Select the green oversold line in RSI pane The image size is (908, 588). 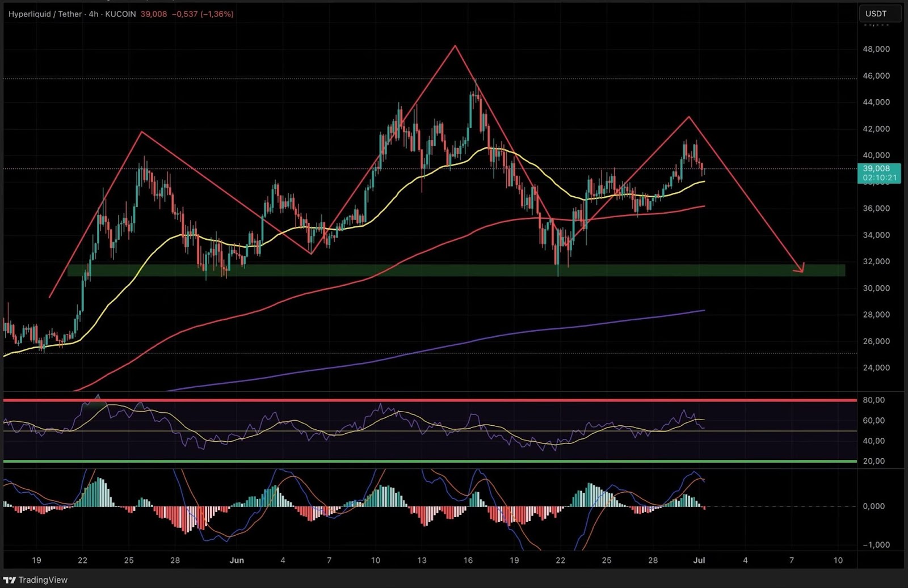(x=430, y=461)
